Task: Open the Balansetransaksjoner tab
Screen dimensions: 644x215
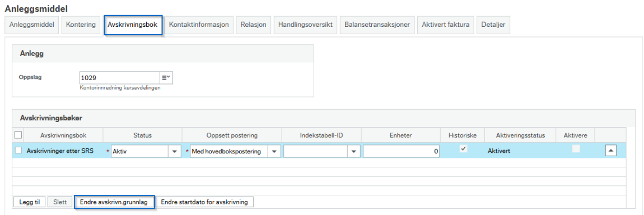Action: (377, 25)
